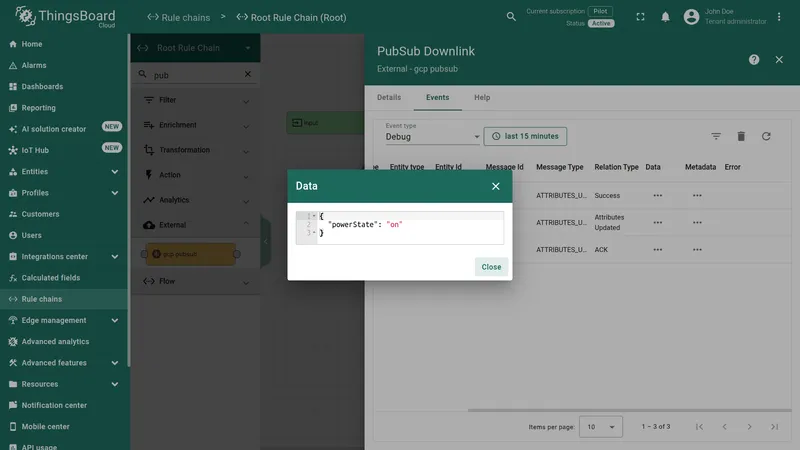
Task: Refresh the events list
Action: click(766, 136)
